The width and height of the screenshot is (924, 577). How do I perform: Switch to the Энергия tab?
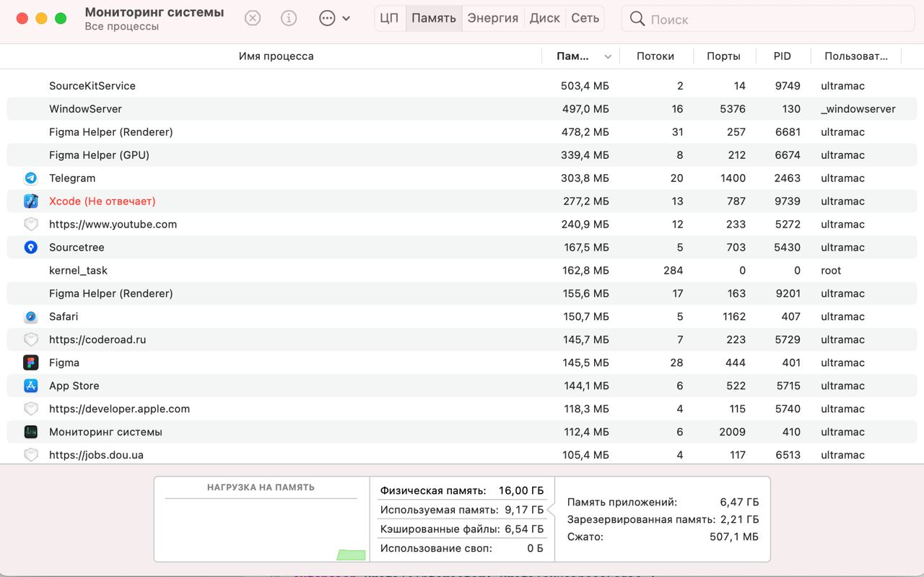pyautogui.click(x=493, y=18)
